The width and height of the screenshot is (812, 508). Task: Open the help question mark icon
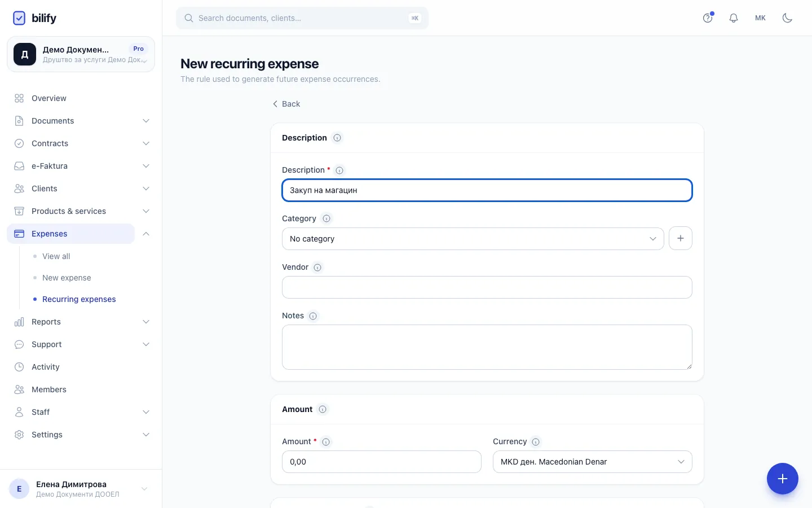click(x=708, y=18)
